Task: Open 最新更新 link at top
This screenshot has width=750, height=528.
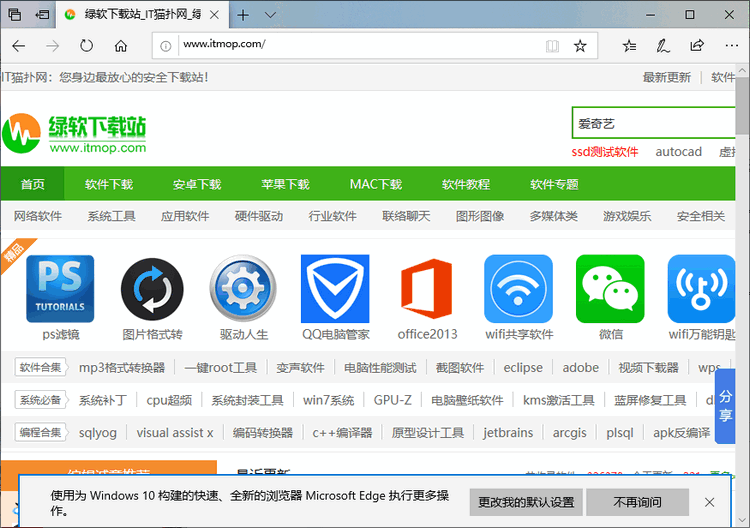Action: click(x=666, y=77)
